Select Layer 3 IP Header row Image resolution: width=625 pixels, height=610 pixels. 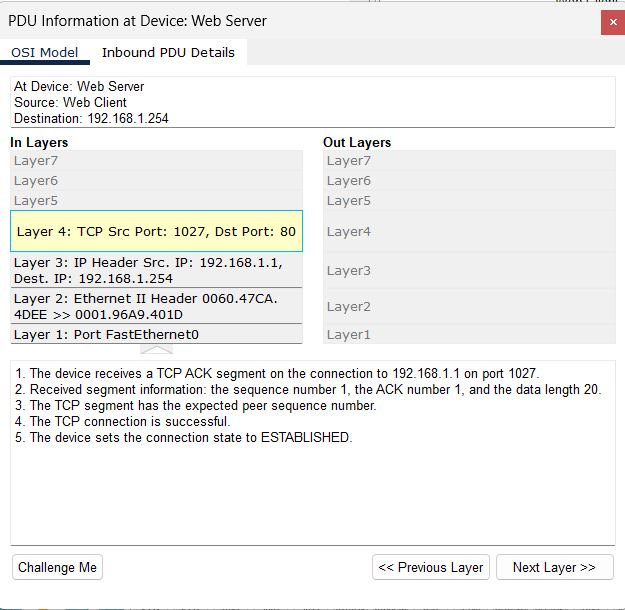(x=156, y=270)
